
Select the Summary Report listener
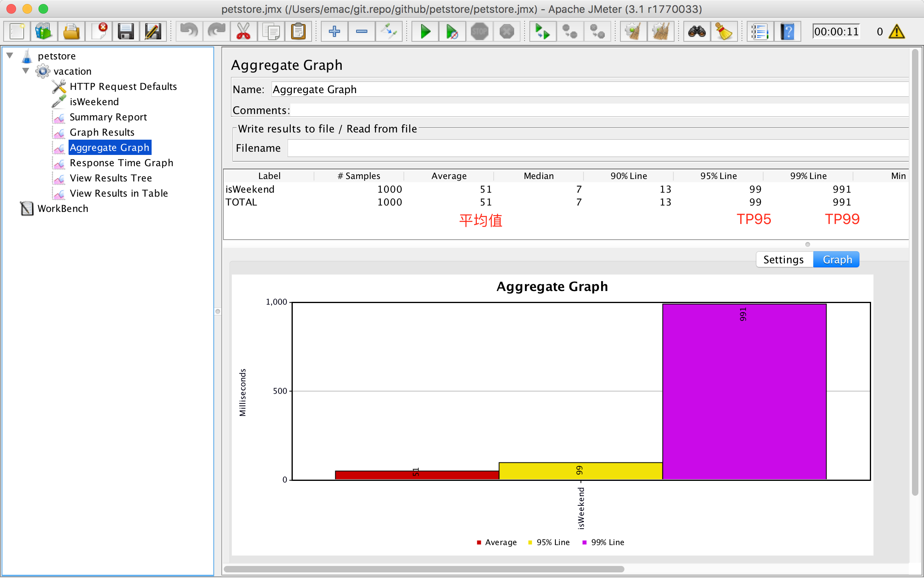(108, 116)
